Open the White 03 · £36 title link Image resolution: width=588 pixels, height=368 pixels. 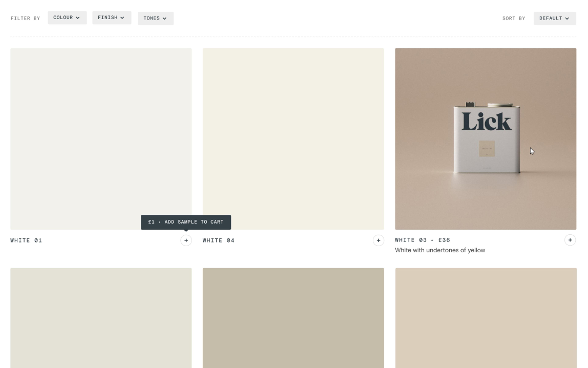click(x=422, y=240)
